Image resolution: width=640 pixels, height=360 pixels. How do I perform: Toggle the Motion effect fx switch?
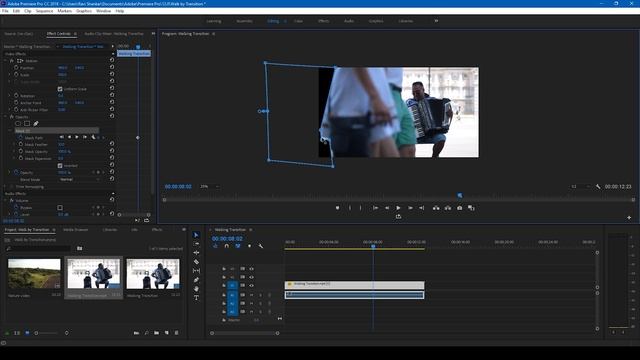(x=12, y=60)
